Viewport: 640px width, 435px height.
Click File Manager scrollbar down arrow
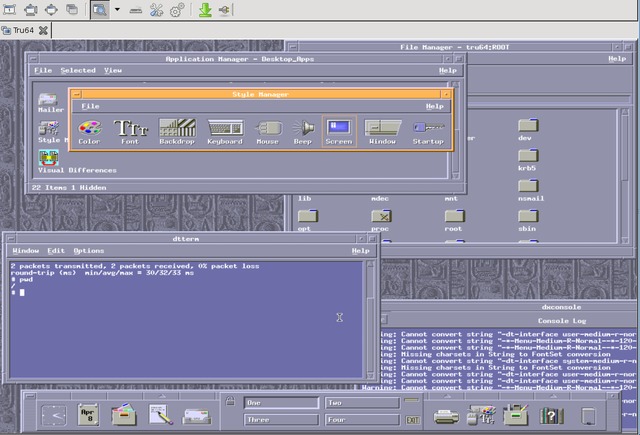coord(625,240)
